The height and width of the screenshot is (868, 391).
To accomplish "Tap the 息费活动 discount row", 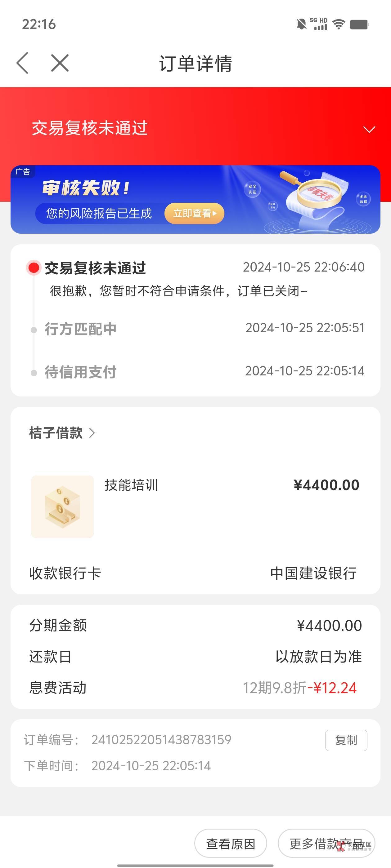I will 195,688.
